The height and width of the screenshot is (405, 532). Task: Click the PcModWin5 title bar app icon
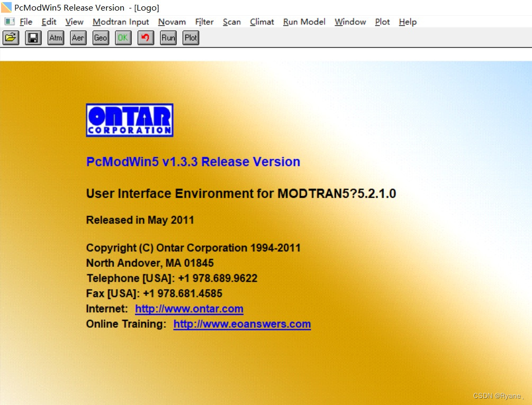[x=6, y=7]
